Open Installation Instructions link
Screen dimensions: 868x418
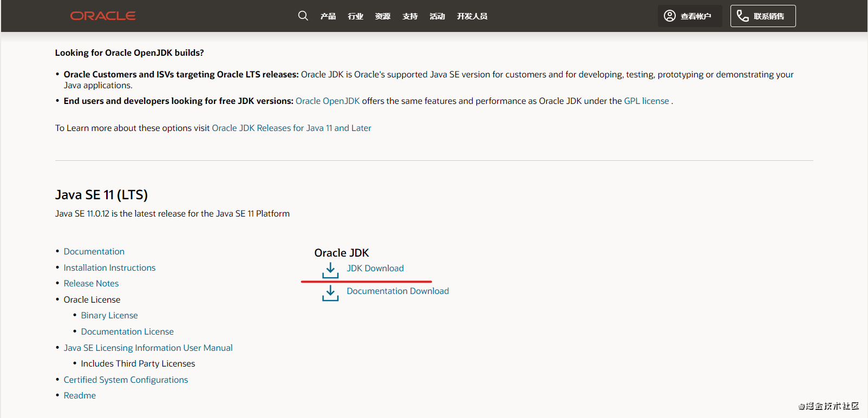click(109, 267)
